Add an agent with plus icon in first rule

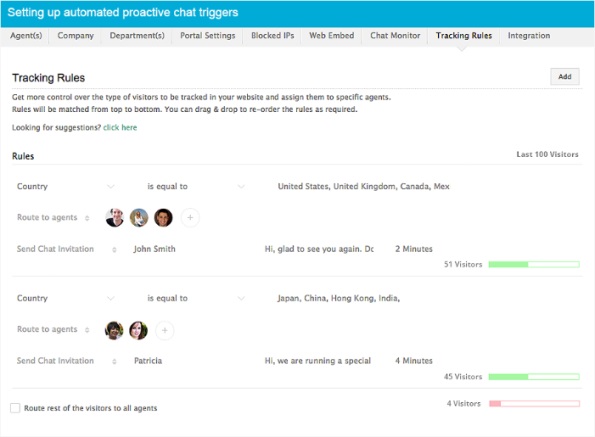[190, 218]
